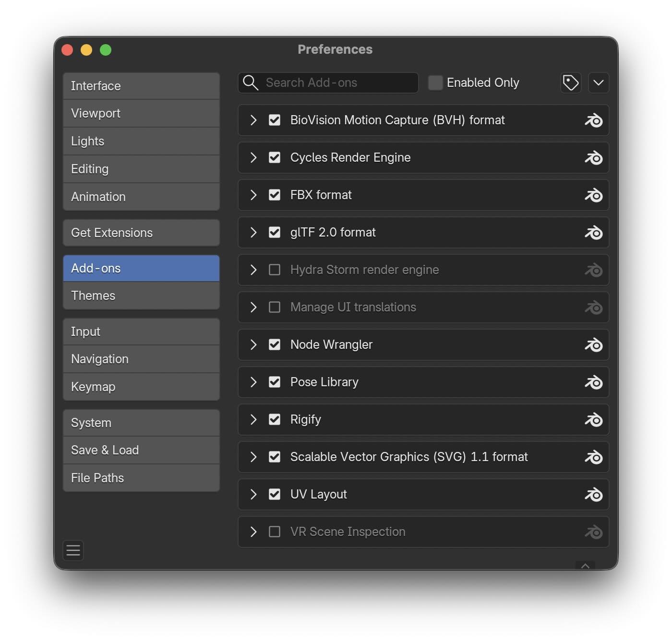
Task: Toggle the Enabled Only filter checkbox
Action: click(x=435, y=83)
